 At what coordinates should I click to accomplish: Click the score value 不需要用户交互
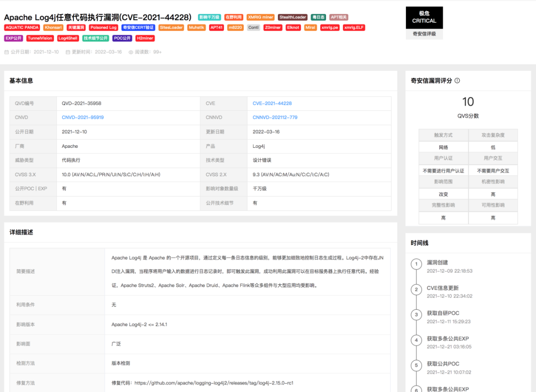point(493,171)
